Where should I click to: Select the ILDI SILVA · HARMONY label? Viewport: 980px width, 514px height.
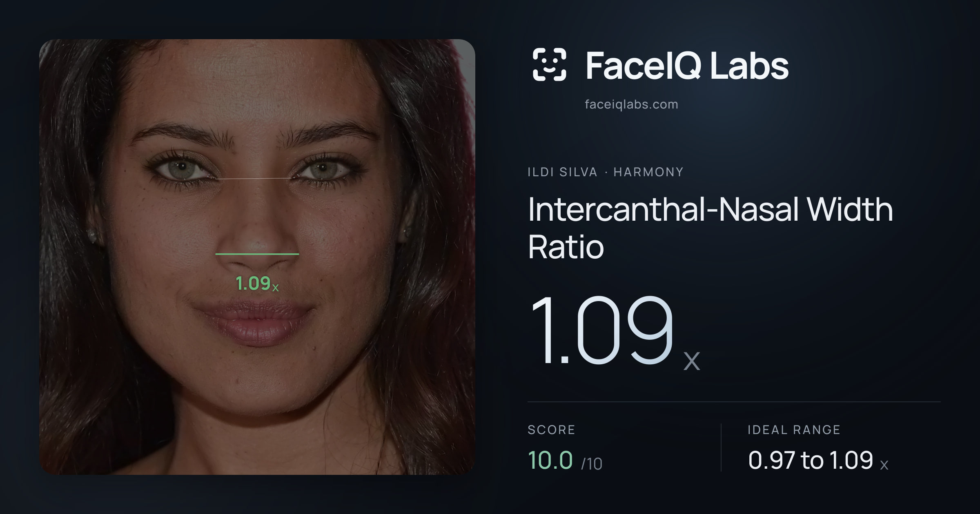(606, 172)
